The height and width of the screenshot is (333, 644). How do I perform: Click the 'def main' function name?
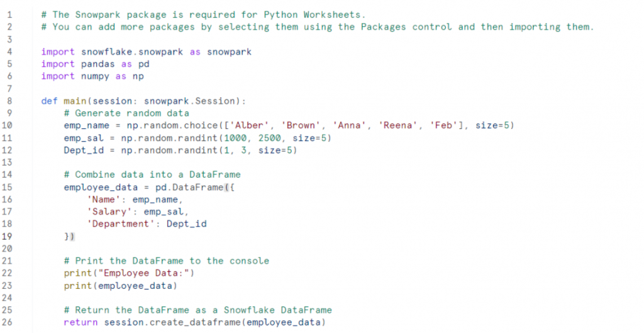pos(75,101)
